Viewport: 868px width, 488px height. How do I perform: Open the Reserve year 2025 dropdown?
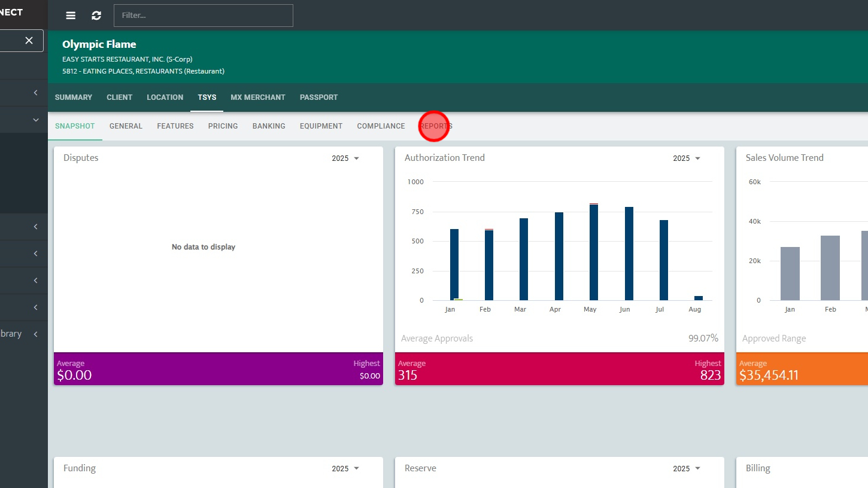(x=687, y=469)
